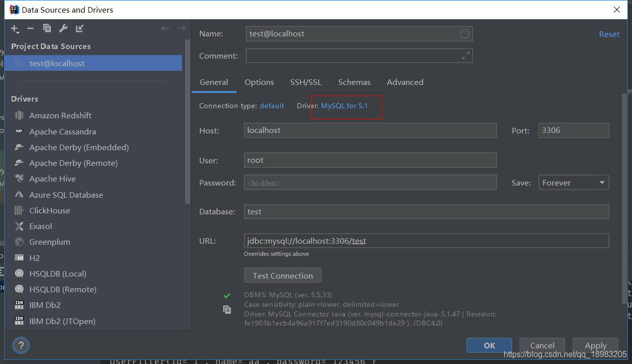
Task: Click the hidden Password field
Action: click(x=370, y=183)
